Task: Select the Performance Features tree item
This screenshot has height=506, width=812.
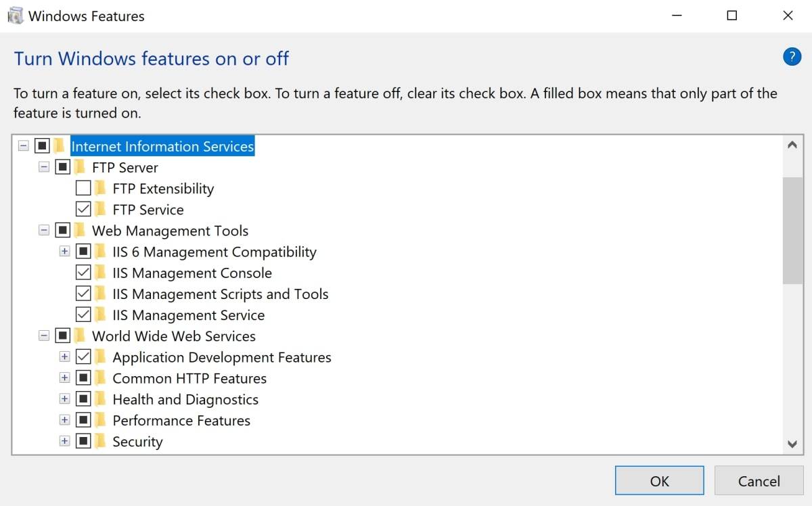Action: tap(181, 421)
